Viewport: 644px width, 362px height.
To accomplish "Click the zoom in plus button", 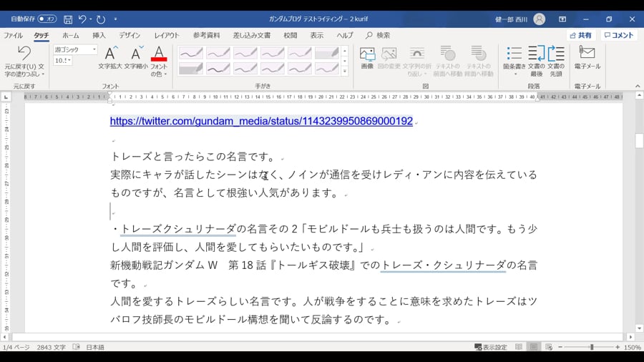I will [618, 347].
